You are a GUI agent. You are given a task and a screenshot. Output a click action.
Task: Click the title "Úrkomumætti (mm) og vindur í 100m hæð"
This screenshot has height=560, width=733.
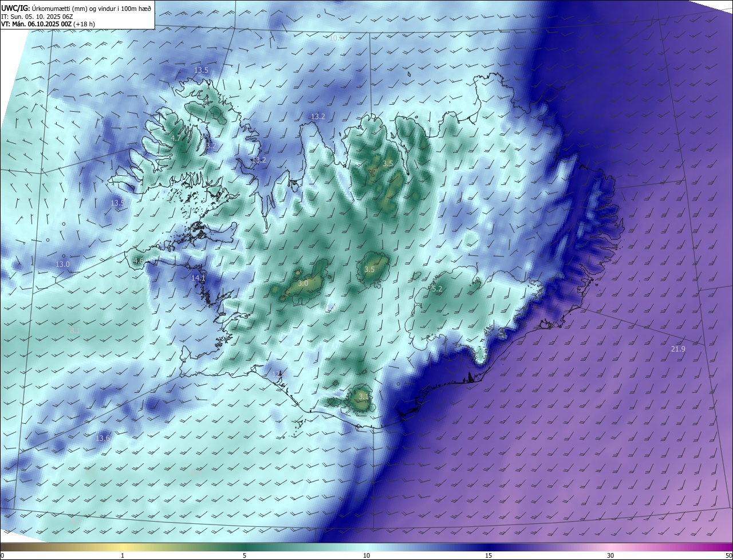(x=92, y=7)
